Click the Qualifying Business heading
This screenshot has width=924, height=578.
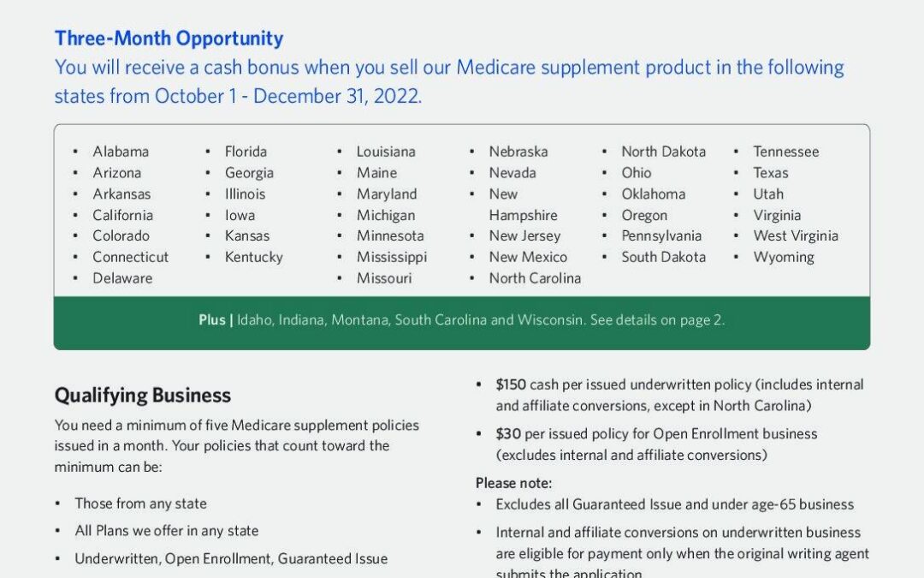point(143,396)
